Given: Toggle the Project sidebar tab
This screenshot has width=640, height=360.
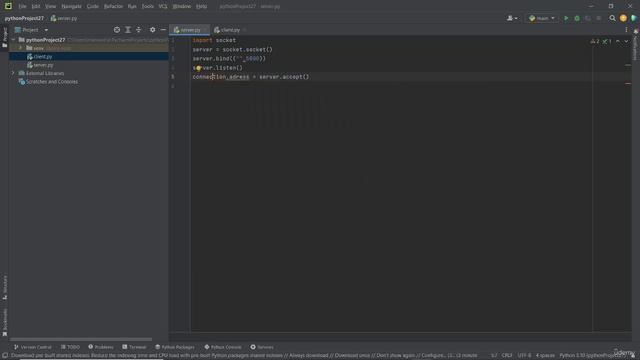Looking at the screenshot, I should [5, 38].
